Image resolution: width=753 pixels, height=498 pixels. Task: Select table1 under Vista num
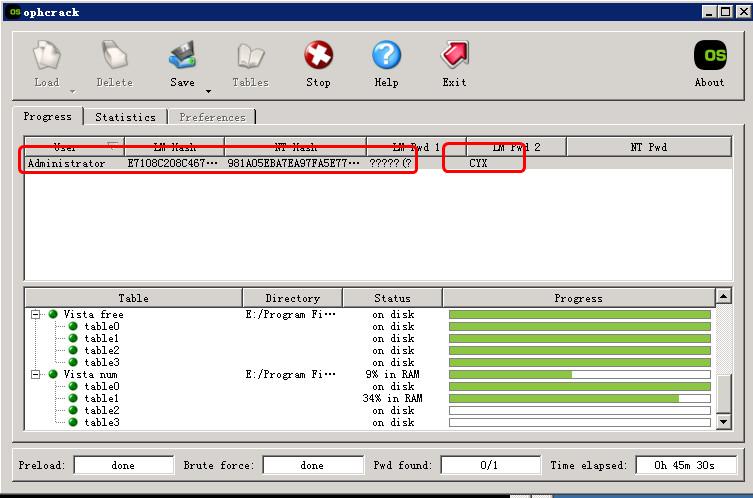(102, 399)
